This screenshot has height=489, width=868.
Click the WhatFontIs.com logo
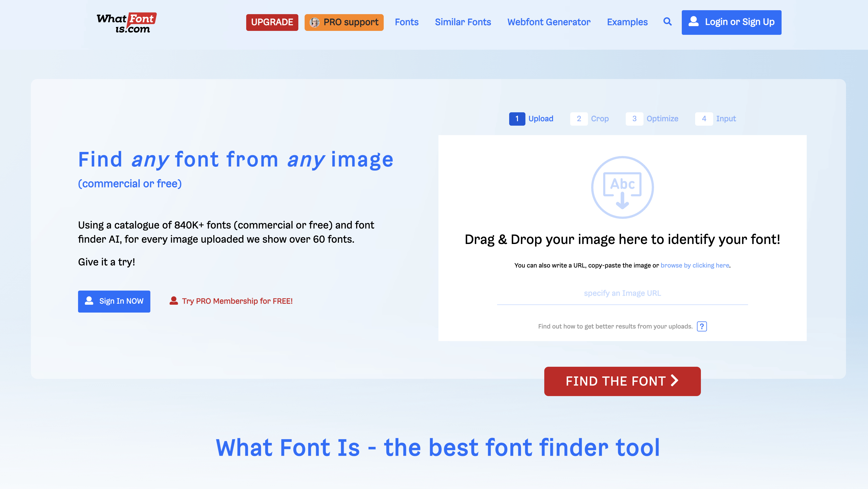click(127, 23)
